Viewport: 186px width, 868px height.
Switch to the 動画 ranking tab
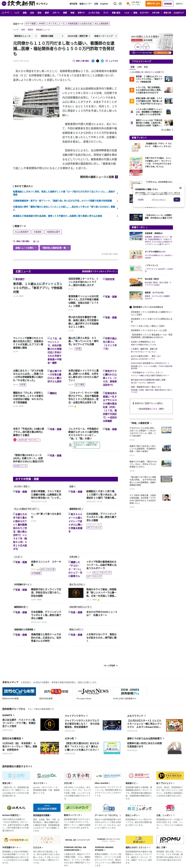point(146,67)
